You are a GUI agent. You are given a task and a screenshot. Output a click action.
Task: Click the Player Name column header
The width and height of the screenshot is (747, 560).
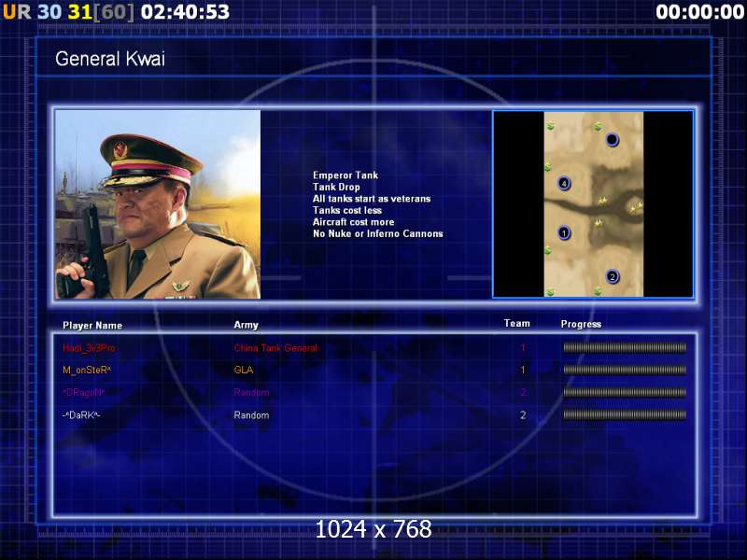[x=92, y=326]
